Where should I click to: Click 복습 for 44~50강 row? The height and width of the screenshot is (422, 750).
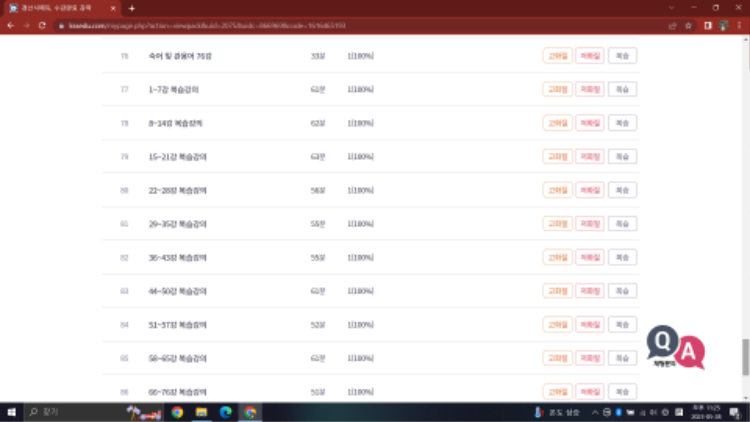[x=622, y=291]
